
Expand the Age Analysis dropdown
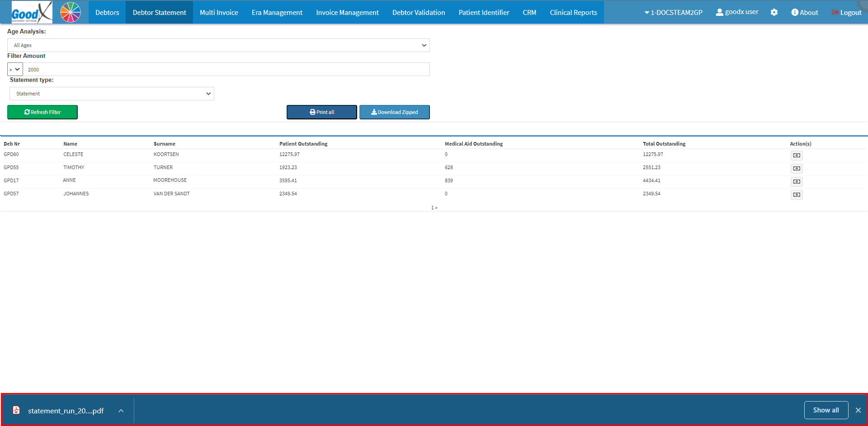(218, 45)
